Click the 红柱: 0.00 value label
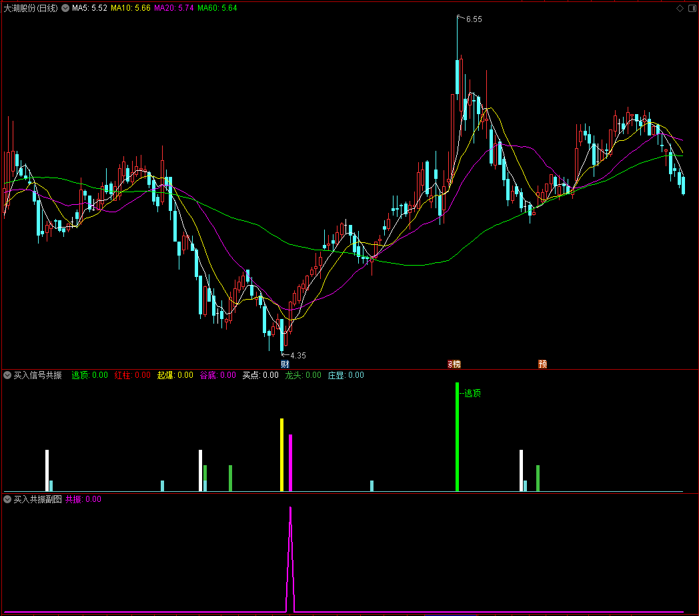Image resolution: width=699 pixels, height=616 pixels. 133,375
